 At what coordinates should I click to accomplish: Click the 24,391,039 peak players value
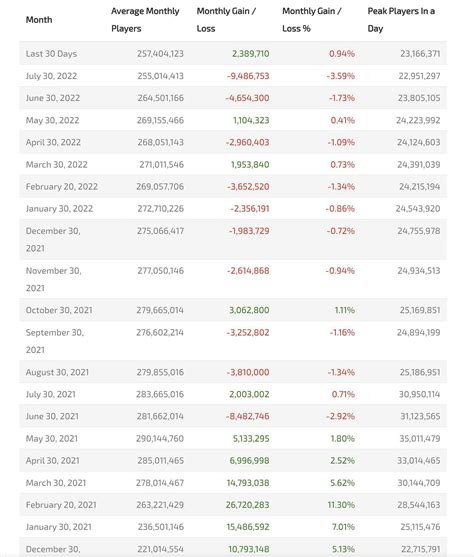tap(419, 165)
